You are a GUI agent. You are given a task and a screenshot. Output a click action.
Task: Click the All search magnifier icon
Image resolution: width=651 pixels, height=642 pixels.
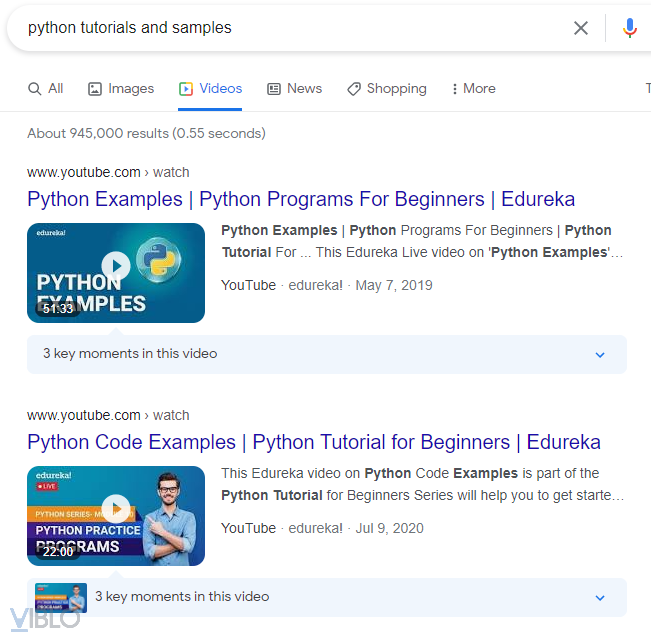tap(35, 89)
